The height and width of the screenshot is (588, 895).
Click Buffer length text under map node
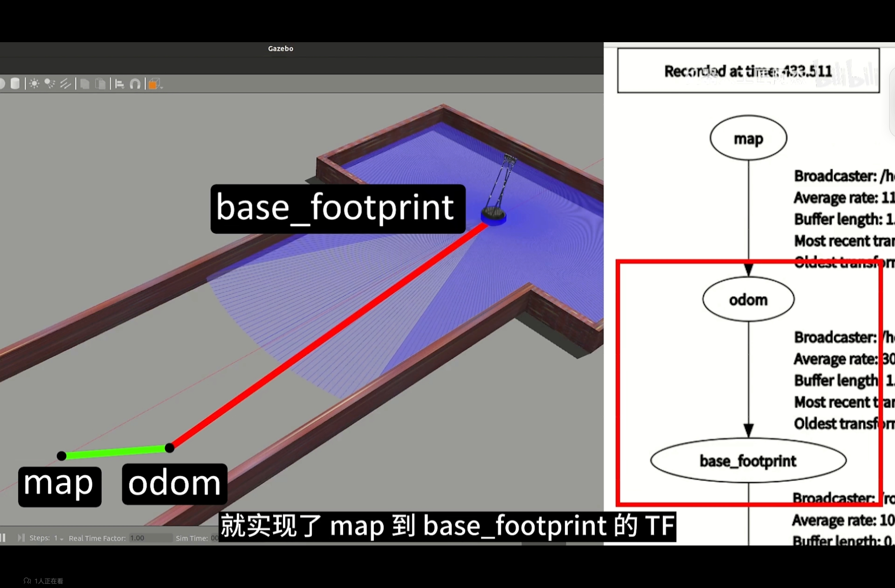(844, 219)
